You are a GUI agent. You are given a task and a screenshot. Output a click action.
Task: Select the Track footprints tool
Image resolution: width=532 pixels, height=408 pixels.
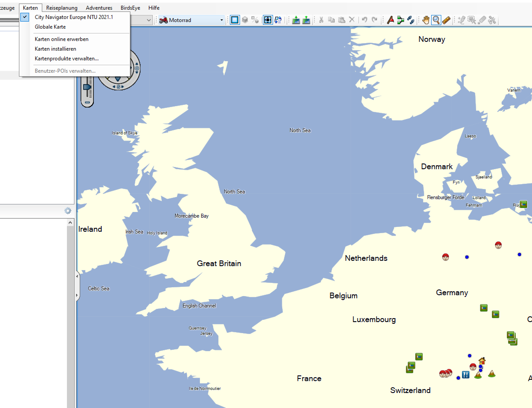tap(411, 20)
